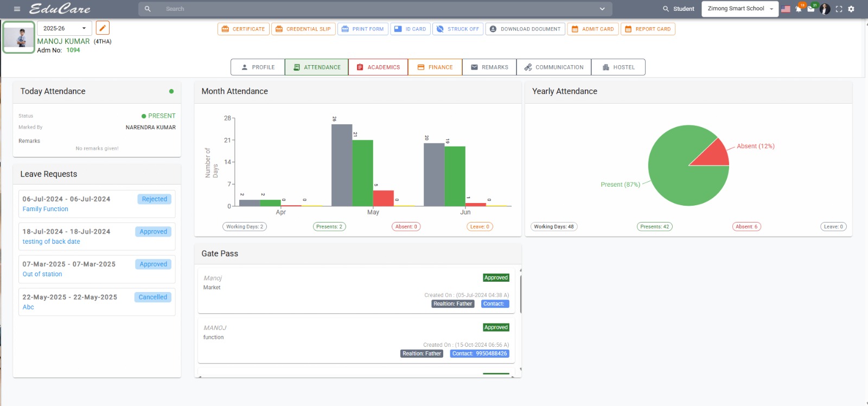Click the Report Card button

point(648,29)
